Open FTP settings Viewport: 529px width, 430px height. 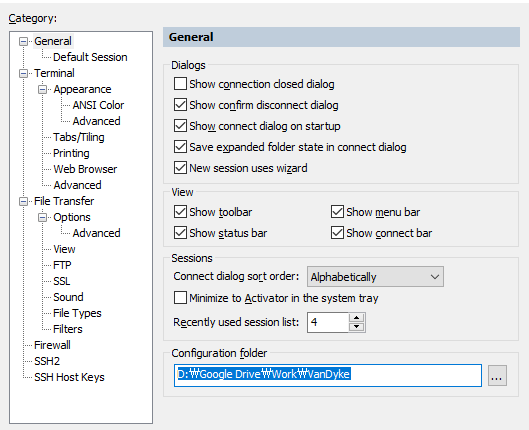[62, 265]
